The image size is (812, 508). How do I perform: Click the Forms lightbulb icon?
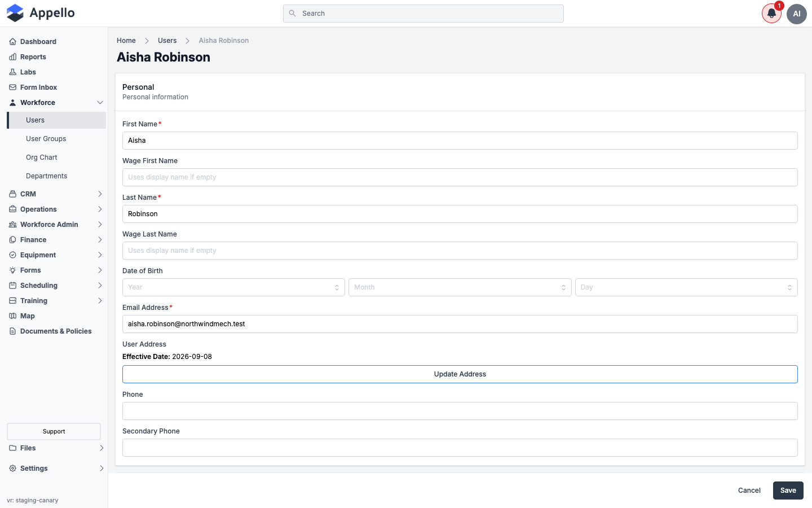pyautogui.click(x=12, y=270)
